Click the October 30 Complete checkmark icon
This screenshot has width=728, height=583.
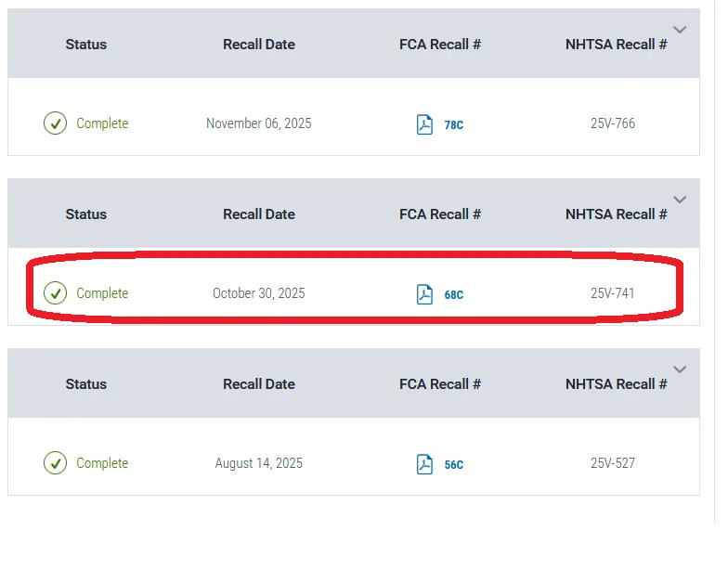(56, 293)
